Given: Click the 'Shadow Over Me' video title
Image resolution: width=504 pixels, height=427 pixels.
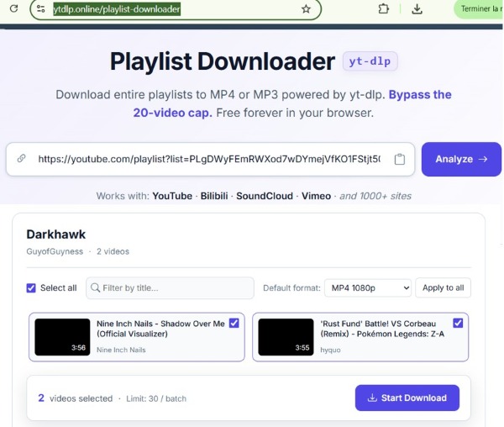Looking at the screenshot, I should pyautogui.click(x=160, y=329).
